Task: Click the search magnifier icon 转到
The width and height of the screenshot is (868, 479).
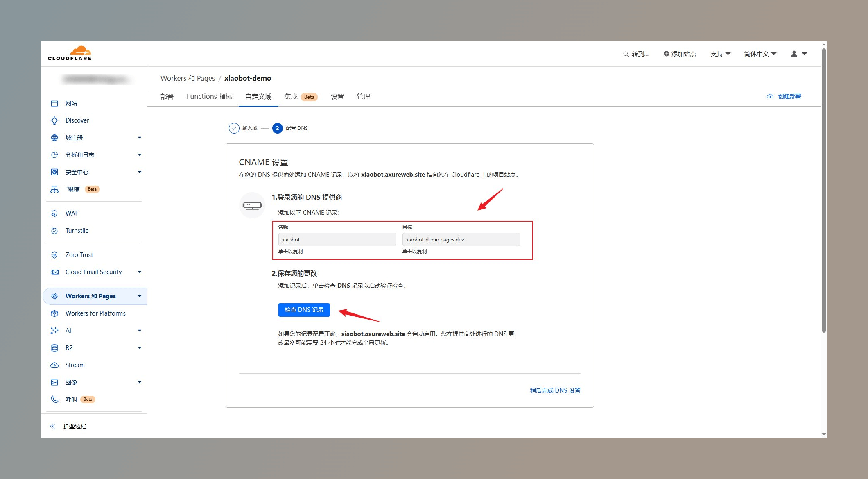Action: [626, 54]
